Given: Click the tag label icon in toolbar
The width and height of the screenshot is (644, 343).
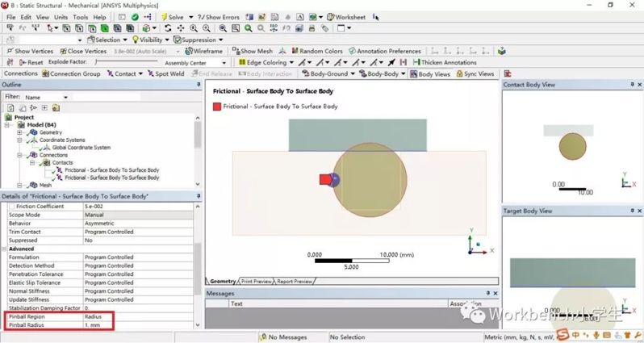Looking at the screenshot, I should coord(325,28).
